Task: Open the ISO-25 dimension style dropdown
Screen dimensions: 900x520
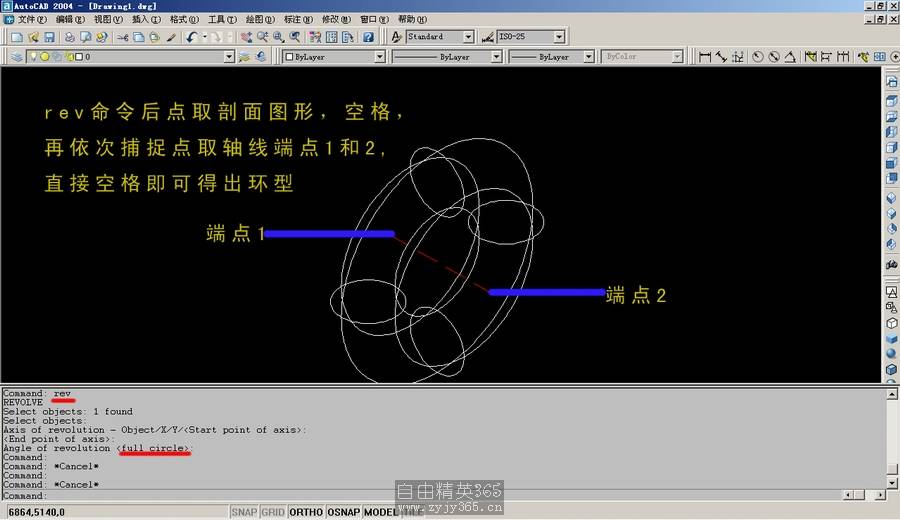Action: pos(558,37)
